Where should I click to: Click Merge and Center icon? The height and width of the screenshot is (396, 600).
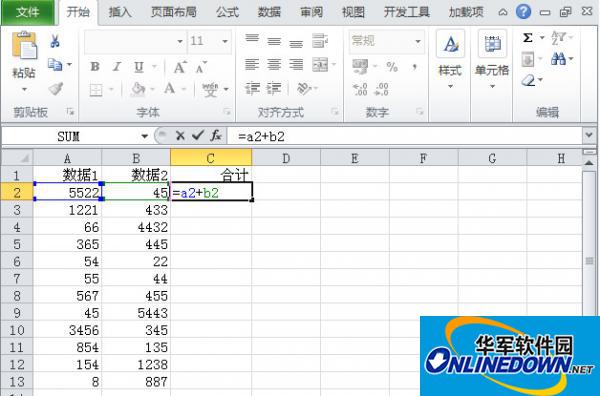click(320, 64)
